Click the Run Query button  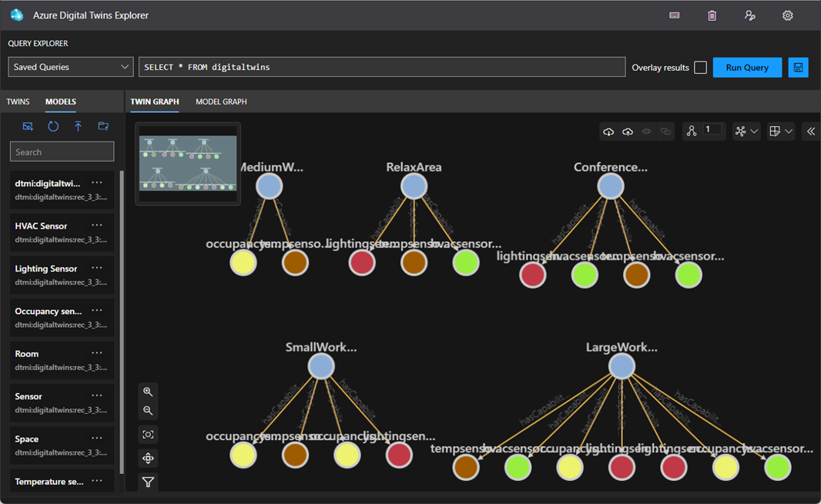coord(747,68)
